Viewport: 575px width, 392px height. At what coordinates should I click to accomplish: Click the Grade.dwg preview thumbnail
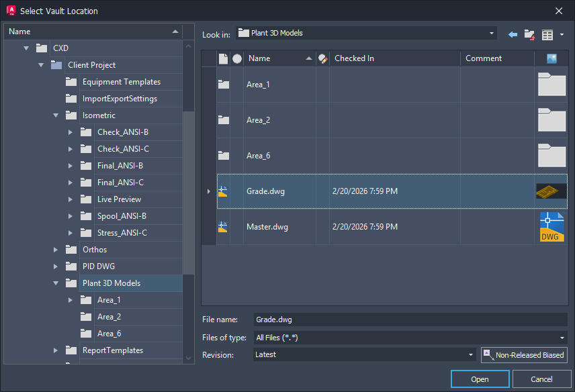coord(551,191)
